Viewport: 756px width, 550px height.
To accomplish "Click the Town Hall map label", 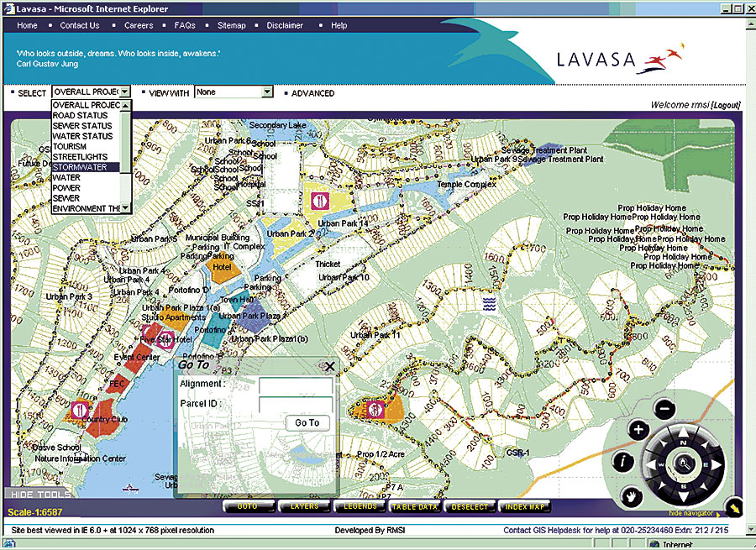I will [237, 299].
